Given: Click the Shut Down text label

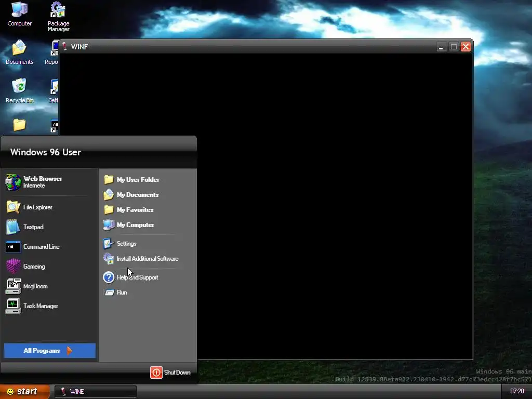Looking at the screenshot, I should click(177, 373).
